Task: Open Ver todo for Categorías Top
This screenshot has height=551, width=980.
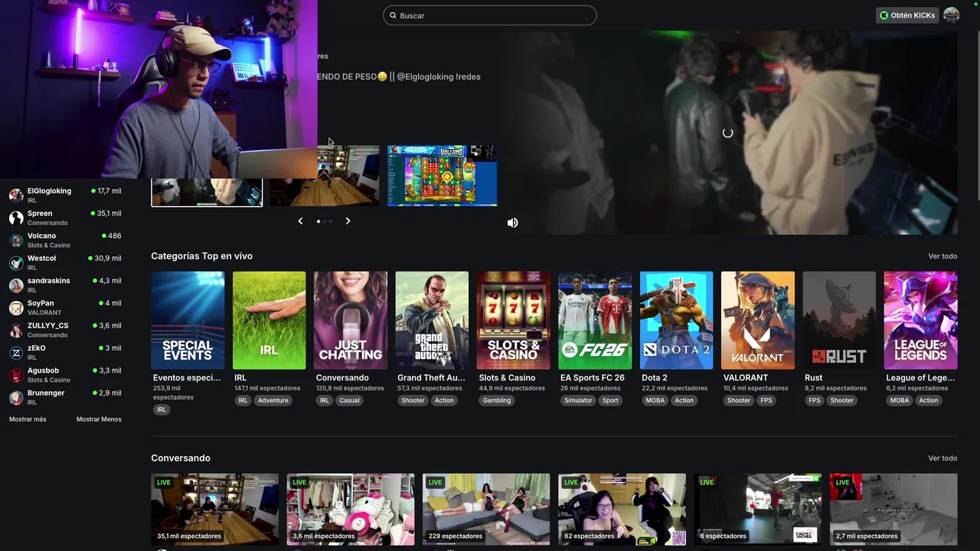Action: pos(942,256)
